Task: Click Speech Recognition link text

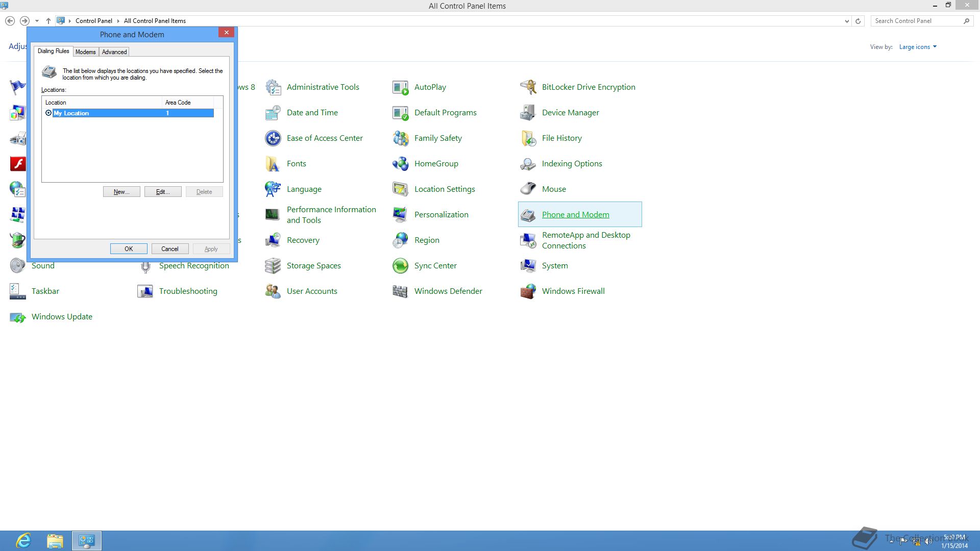Action: (x=194, y=266)
